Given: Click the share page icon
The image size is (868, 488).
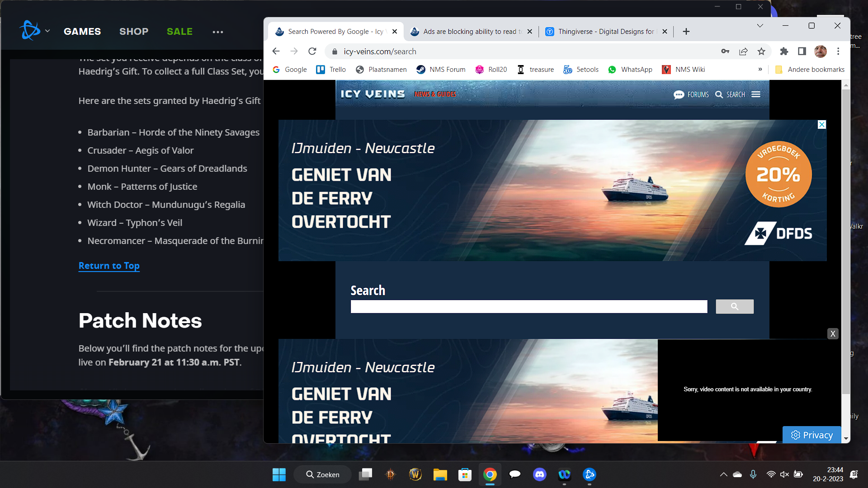Looking at the screenshot, I should pos(743,52).
